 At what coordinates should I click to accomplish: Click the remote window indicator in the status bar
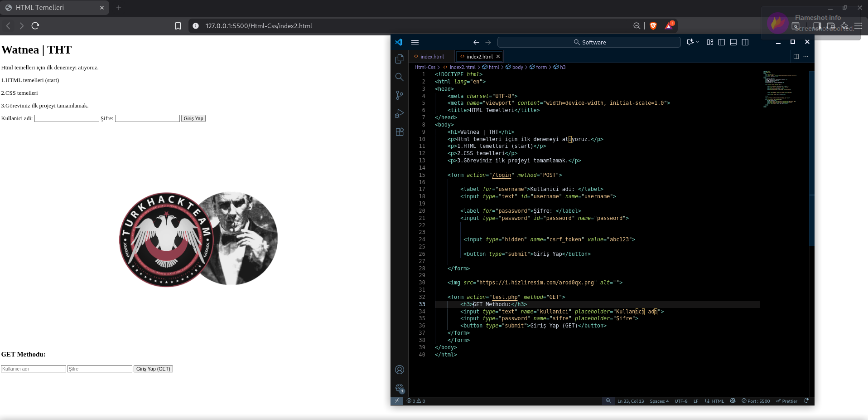click(397, 401)
